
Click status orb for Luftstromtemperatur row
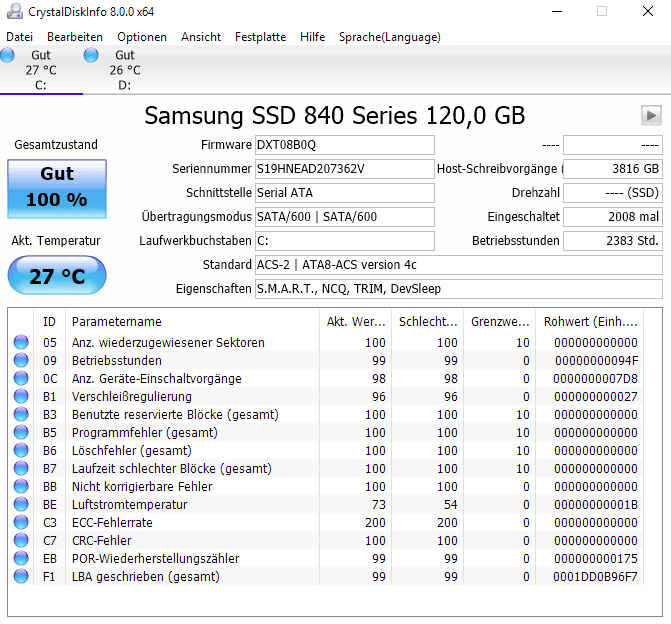pos(21,504)
